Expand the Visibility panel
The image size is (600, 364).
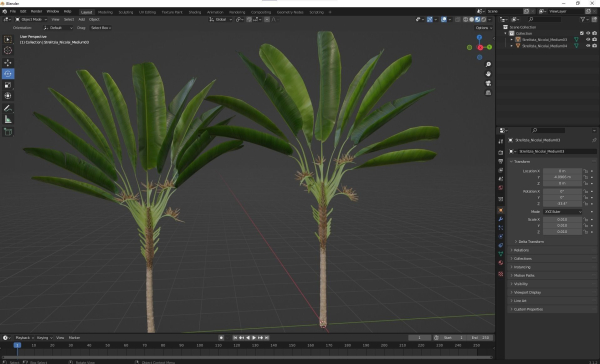[x=520, y=284]
